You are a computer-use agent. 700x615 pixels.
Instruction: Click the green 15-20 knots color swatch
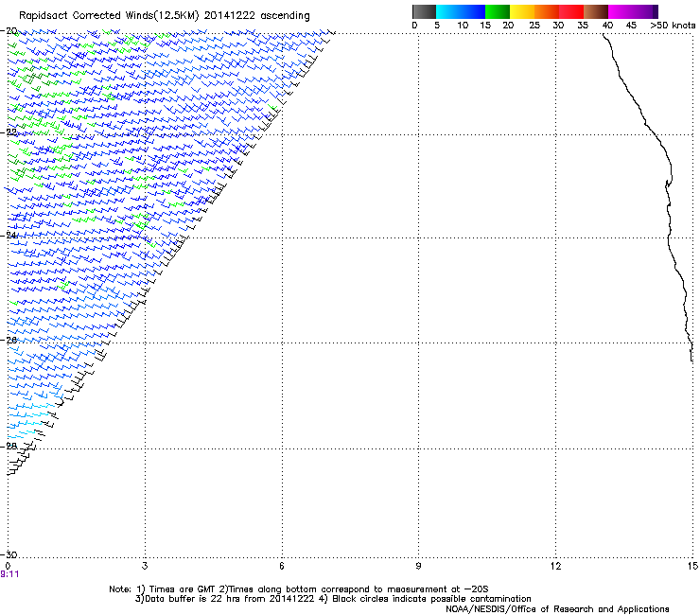click(498, 11)
